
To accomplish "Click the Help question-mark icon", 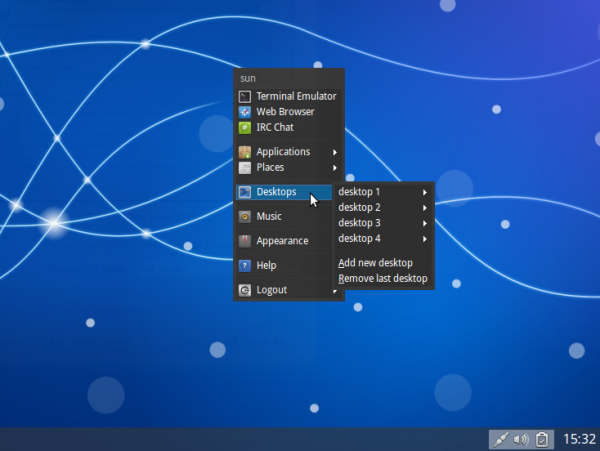I will click(245, 266).
